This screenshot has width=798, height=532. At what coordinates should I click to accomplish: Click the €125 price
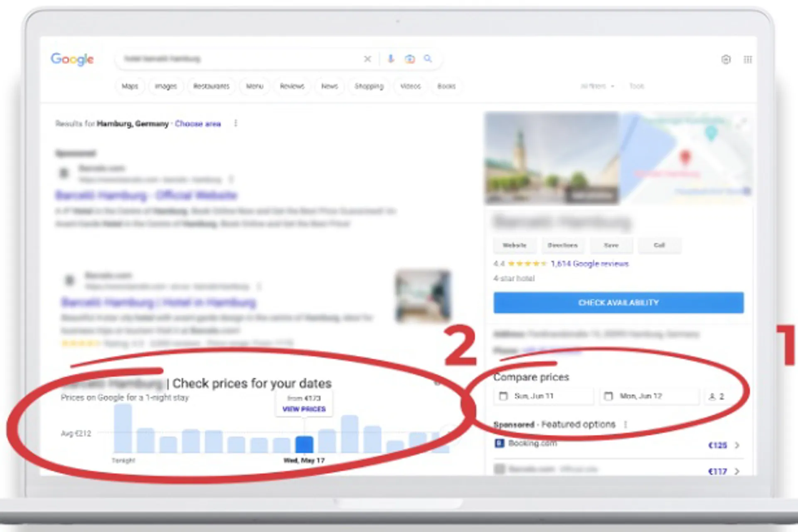coord(717,445)
